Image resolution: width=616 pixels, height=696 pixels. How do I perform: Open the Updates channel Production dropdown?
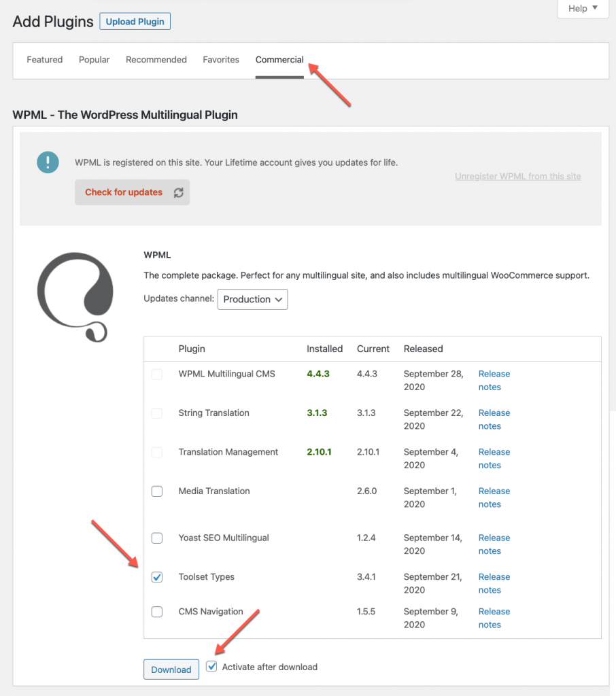point(252,299)
